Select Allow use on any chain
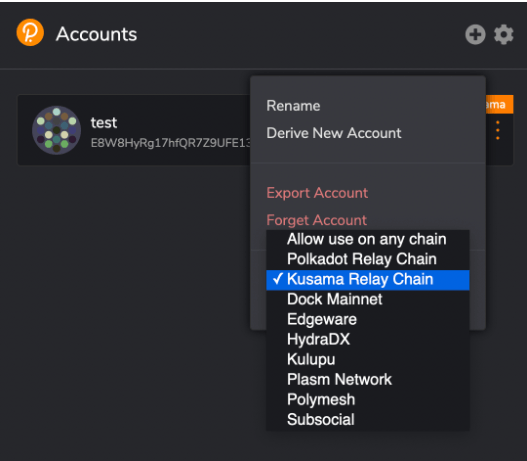The image size is (527, 461). click(x=368, y=239)
